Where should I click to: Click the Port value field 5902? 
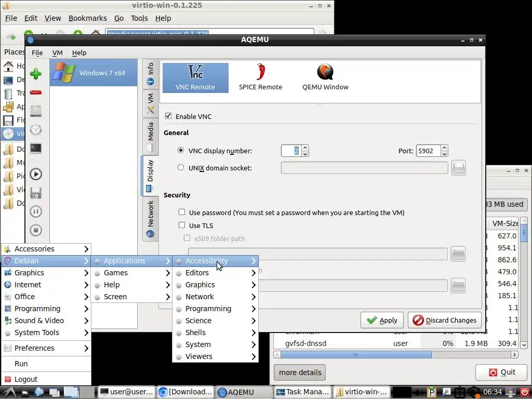tap(428, 151)
